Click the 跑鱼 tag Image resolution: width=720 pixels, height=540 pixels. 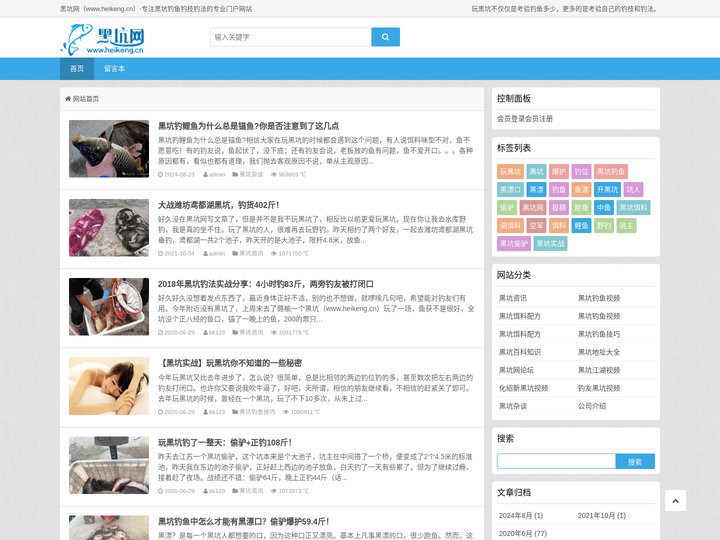pyautogui.click(x=581, y=208)
